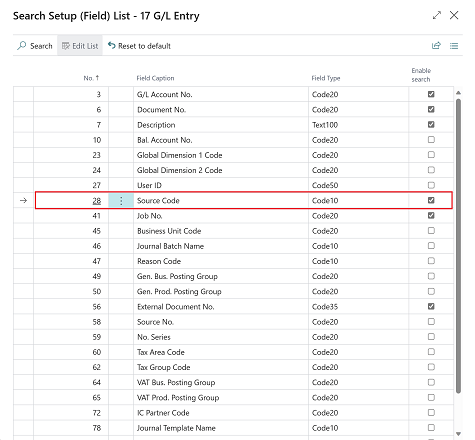Click the Enable search column header

click(x=421, y=75)
